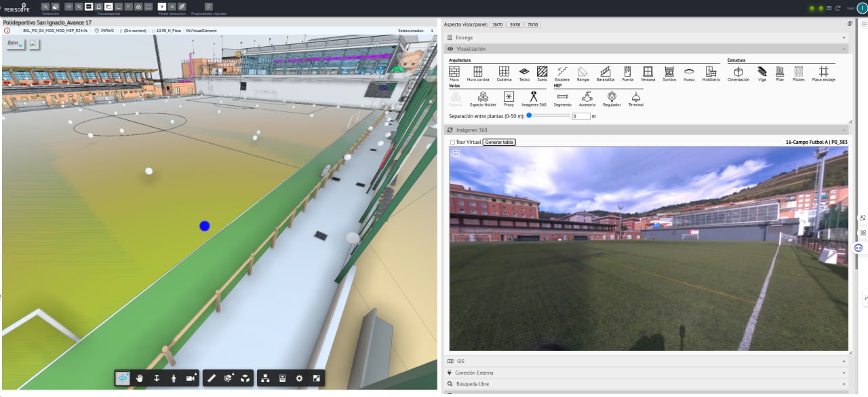Click the floor separation slider
This screenshot has height=397, width=868.
pyautogui.click(x=548, y=115)
